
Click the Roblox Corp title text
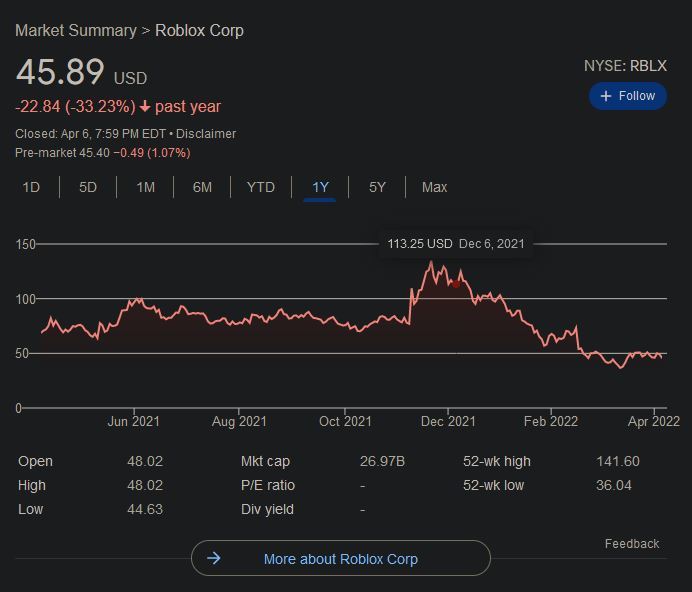click(x=199, y=30)
